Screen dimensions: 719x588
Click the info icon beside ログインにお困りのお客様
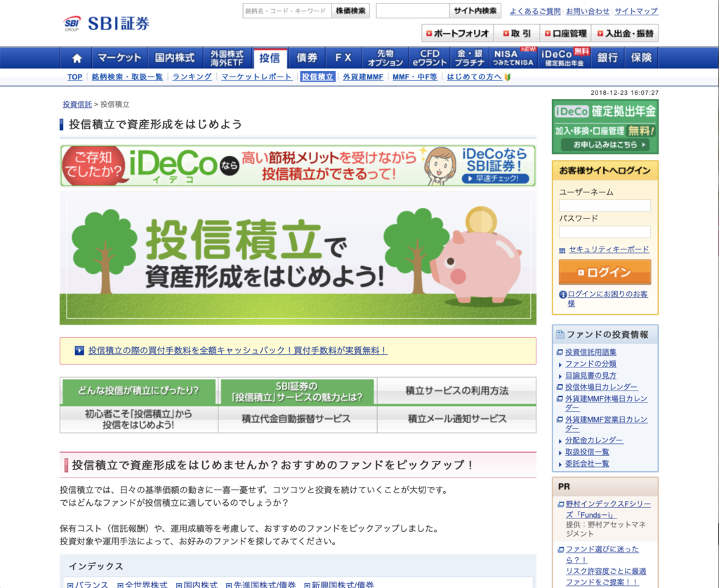point(562,294)
